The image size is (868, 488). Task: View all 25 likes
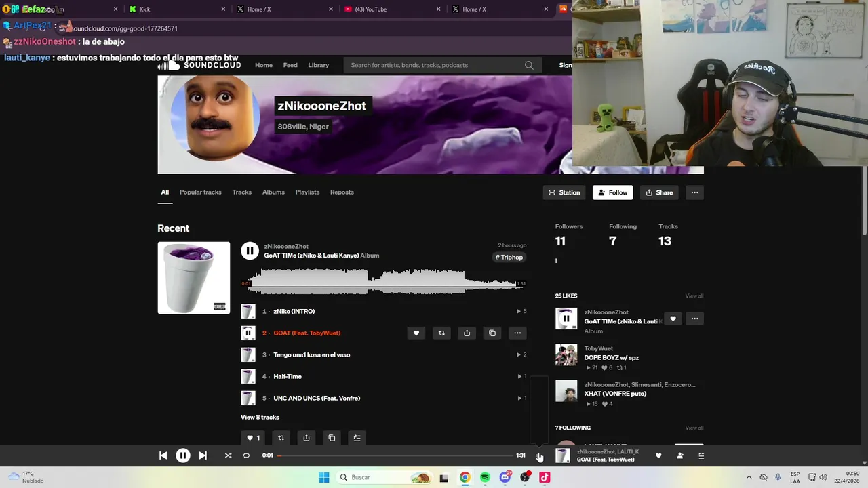point(694,296)
